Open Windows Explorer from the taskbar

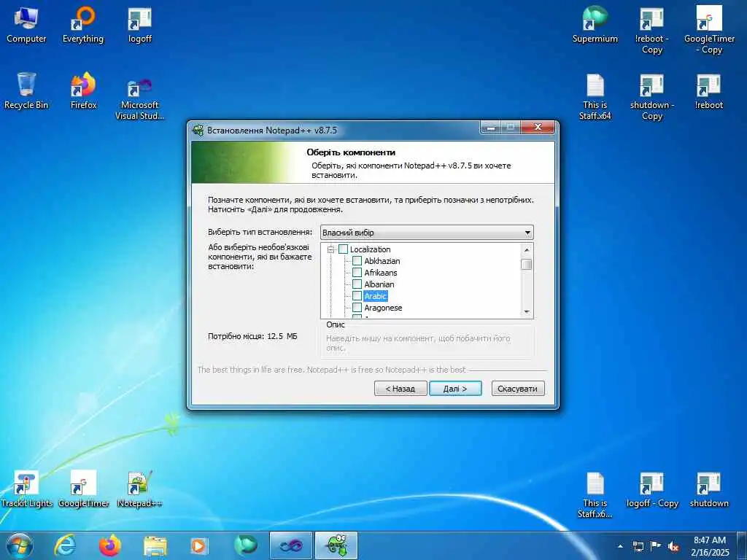155,545
